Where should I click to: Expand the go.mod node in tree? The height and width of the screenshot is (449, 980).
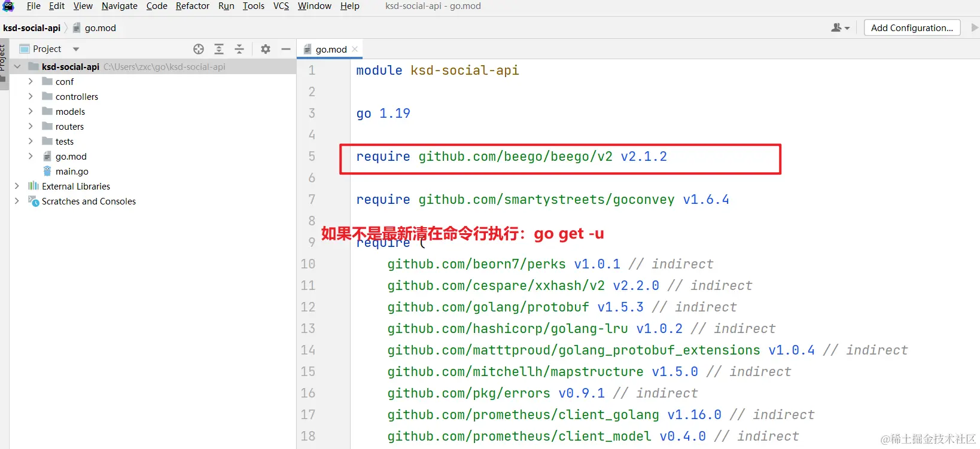(31, 156)
